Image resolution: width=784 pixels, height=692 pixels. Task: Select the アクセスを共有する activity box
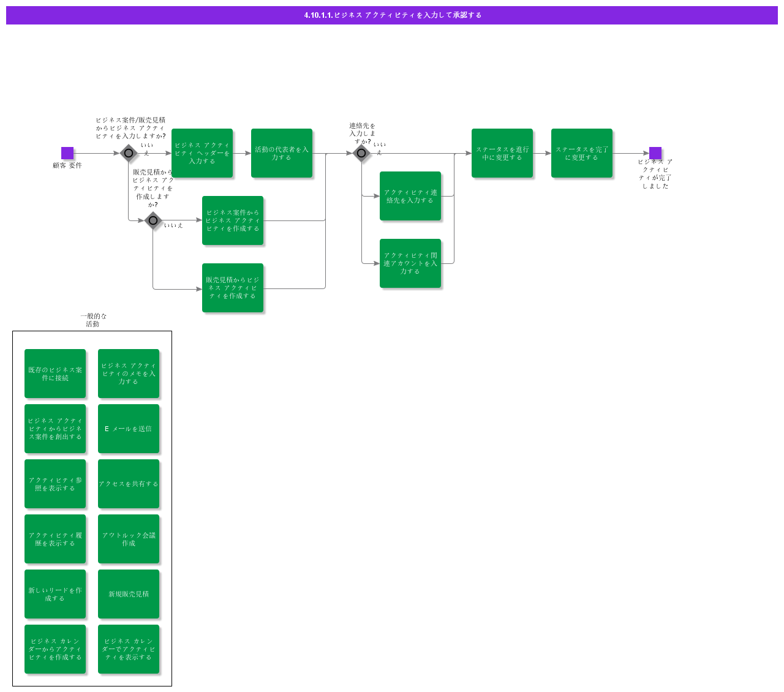(129, 484)
